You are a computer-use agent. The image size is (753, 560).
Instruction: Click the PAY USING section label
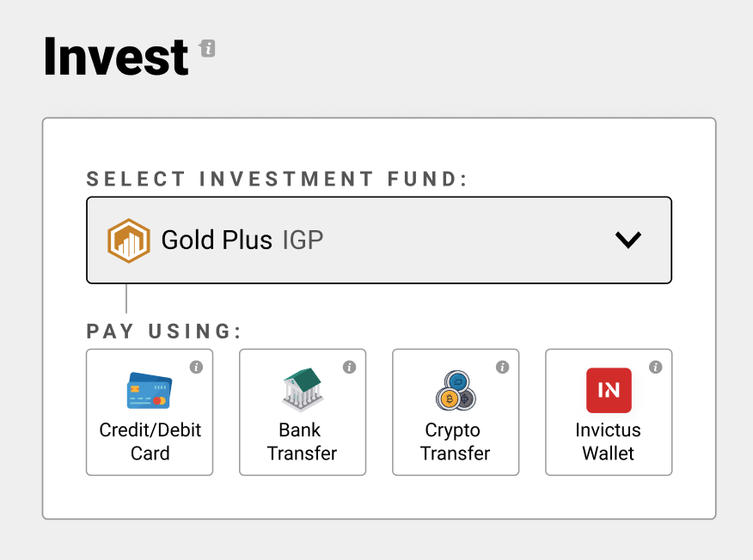(x=164, y=332)
